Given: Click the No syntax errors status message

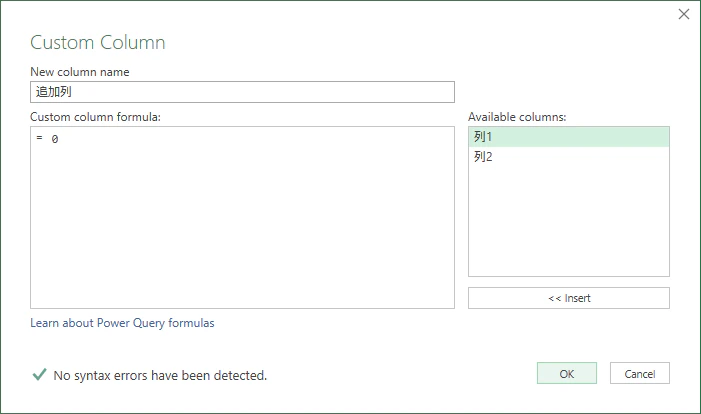Looking at the screenshot, I should click(160, 376).
